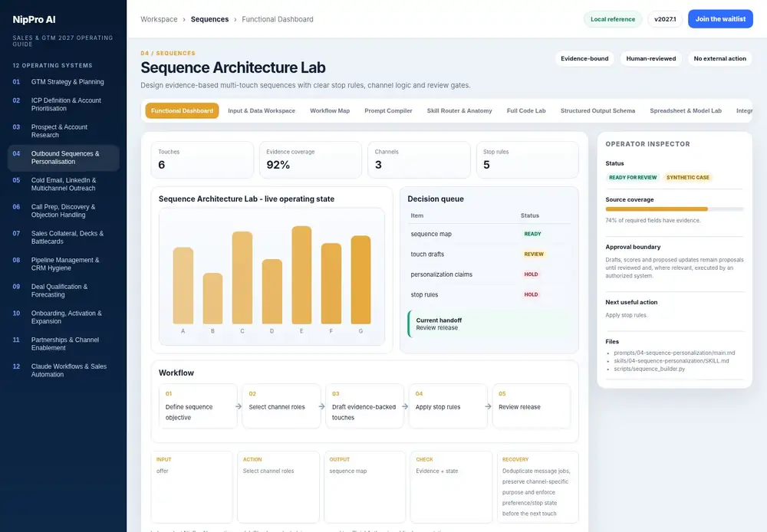Image resolution: width=767 pixels, height=532 pixels.
Task: Click the ACTION card
Action: click(278, 487)
